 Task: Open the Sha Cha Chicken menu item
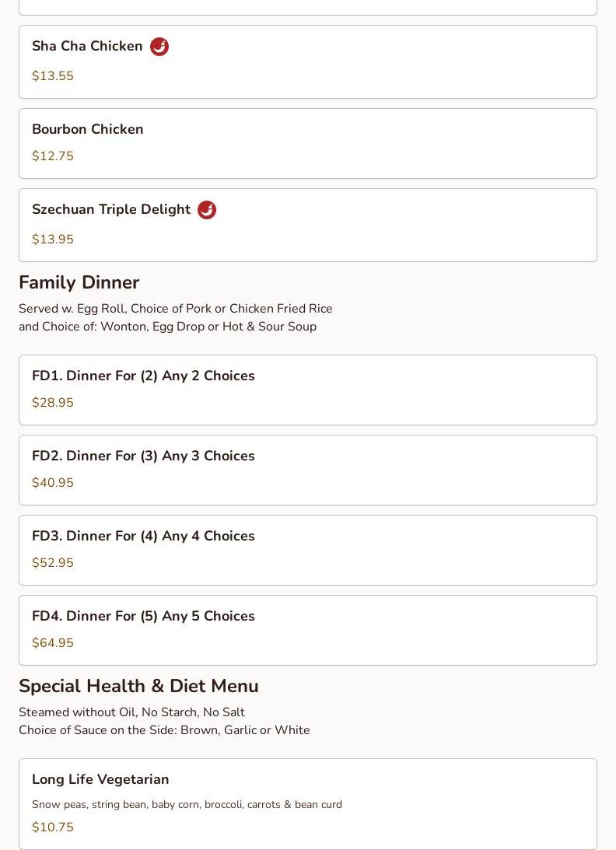[308, 61]
